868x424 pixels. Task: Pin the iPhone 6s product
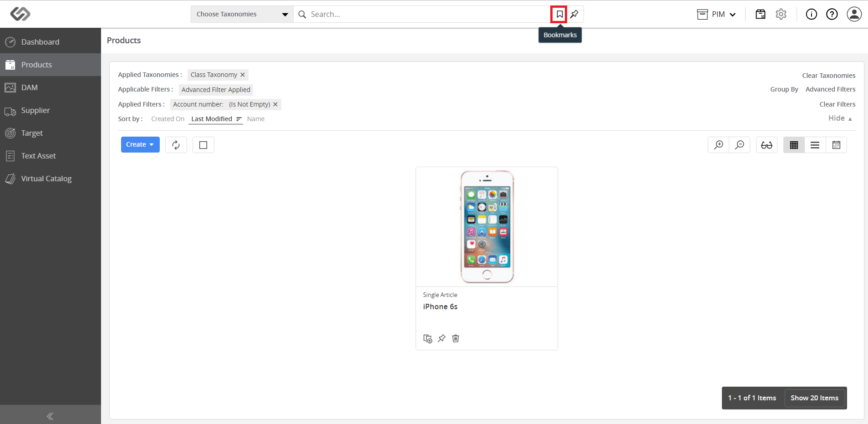tap(442, 338)
